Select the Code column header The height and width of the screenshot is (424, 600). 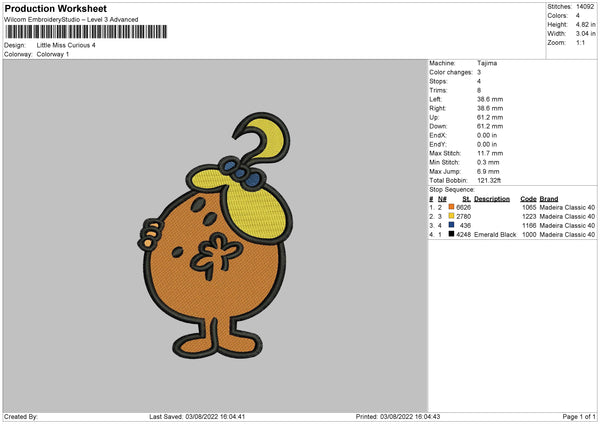tap(529, 198)
